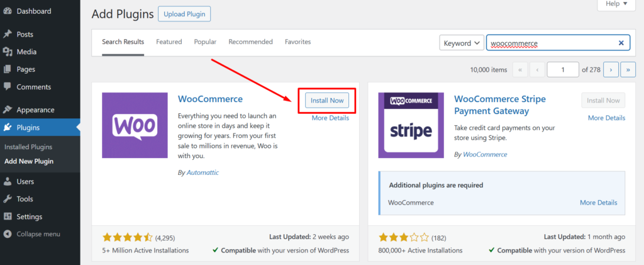The height and width of the screenshot is (265, 644).
Task: Click the WooCommerce author link on Stripe card
Action: pos(485,154)
